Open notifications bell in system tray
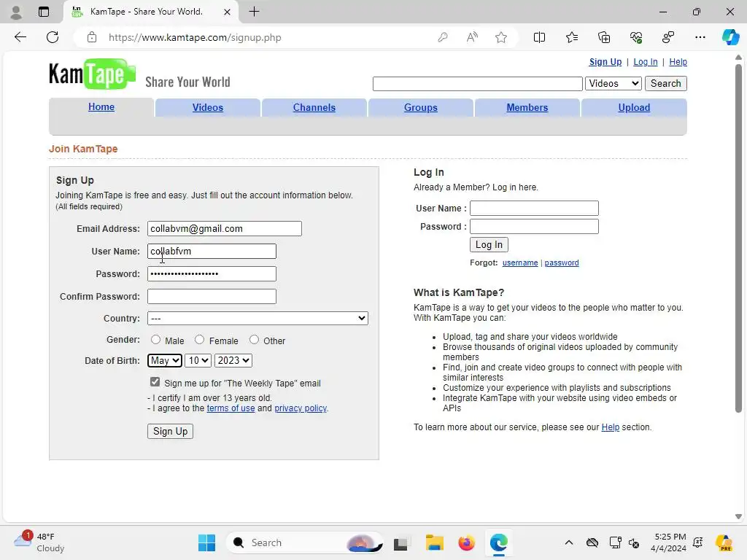747x560 pixels. click(x=698, y=542)
